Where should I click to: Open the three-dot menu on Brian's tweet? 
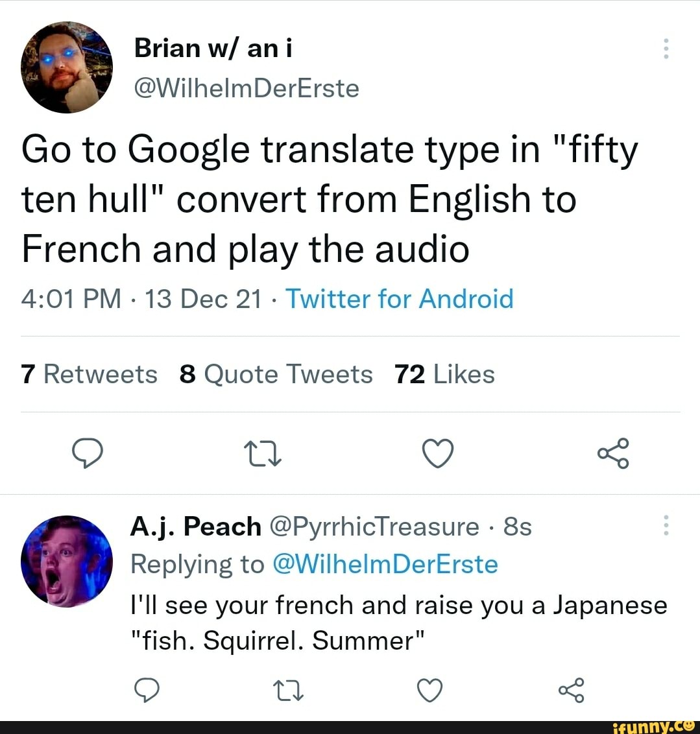tap(666, 49)
